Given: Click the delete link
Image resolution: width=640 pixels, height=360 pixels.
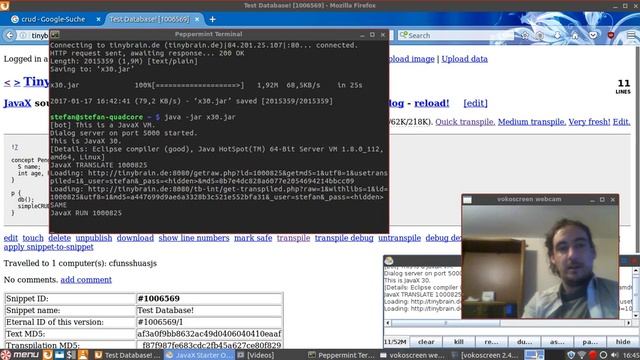Looking at the screenshot, I should coord(60,238).
